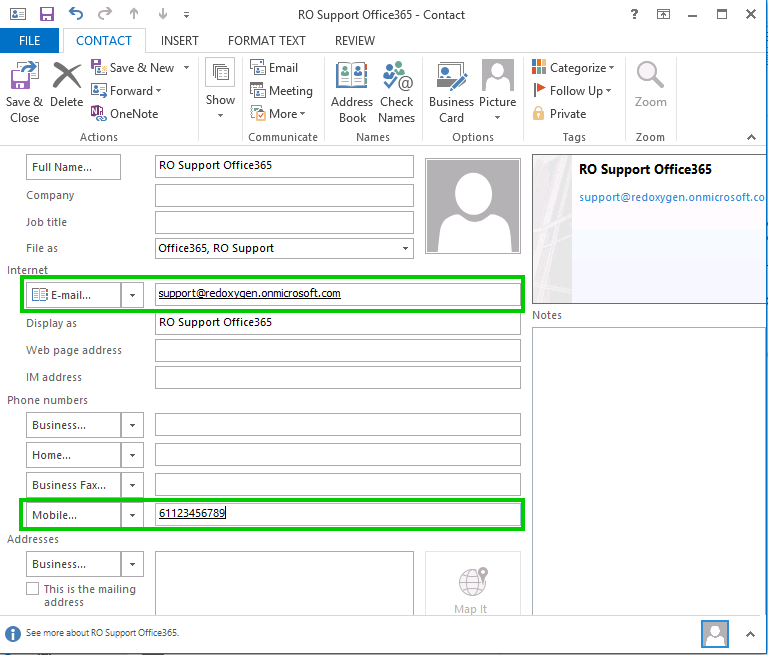This screenshot has width=768, height=655.
Task: Check This is the mailing address
Action: pyautogui.click(x=32, y=588)
